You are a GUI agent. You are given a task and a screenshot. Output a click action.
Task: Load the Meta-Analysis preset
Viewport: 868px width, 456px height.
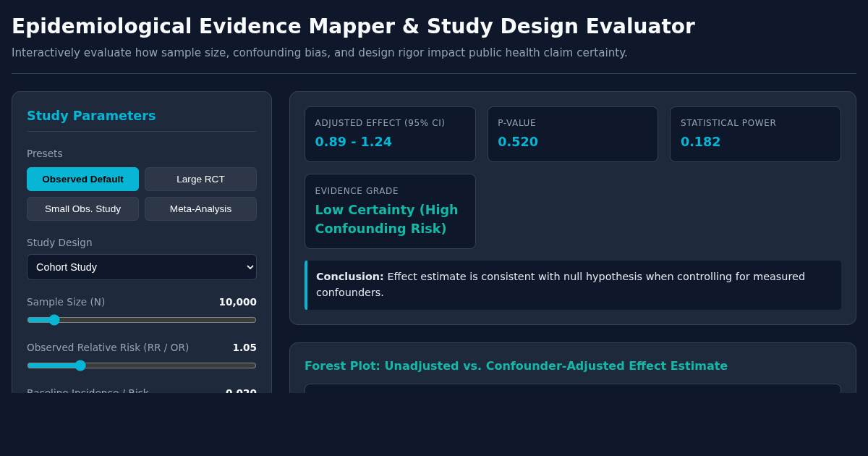pyautogui.click(x=200, y=208)
